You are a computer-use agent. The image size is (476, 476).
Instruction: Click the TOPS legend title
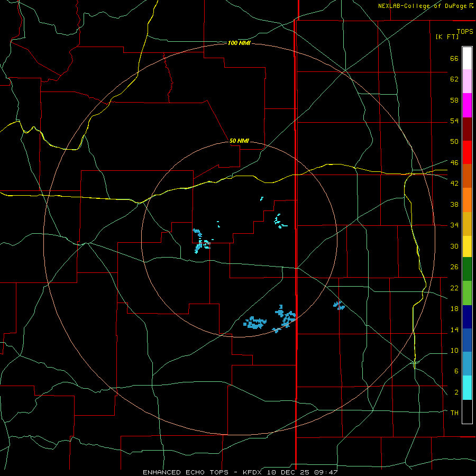point(465,31)
